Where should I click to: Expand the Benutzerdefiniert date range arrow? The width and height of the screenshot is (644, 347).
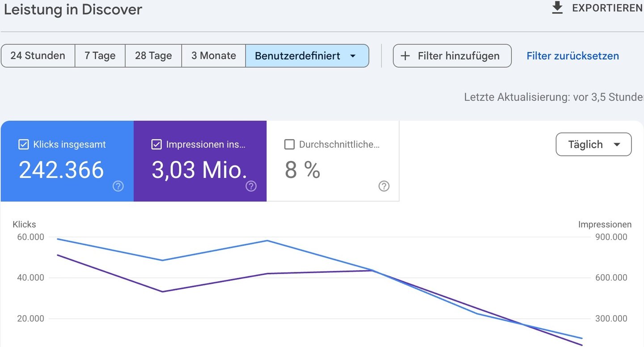pyautogui.click(x=352, y=56)
